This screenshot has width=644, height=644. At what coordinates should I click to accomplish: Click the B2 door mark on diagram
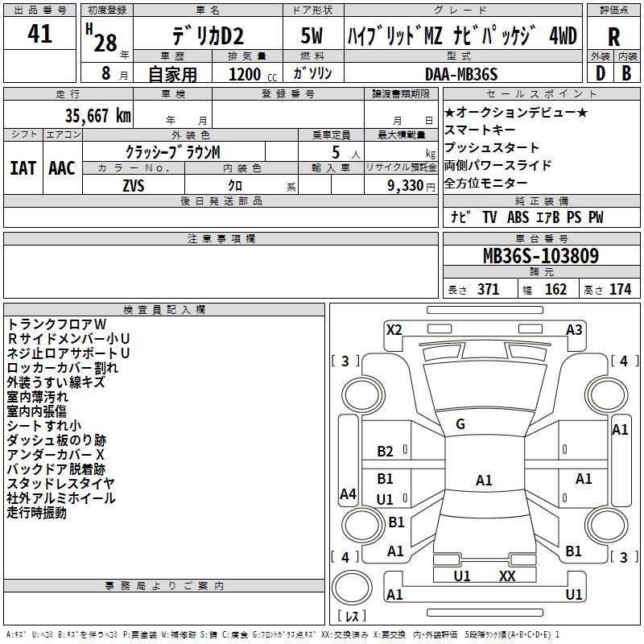click(385, 452)
